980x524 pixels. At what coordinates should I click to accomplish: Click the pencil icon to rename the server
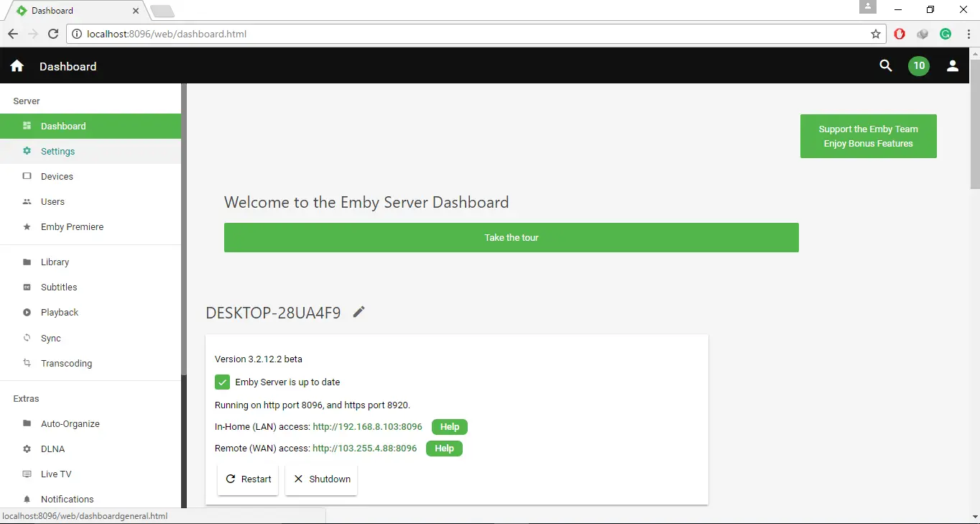(359, 311)
